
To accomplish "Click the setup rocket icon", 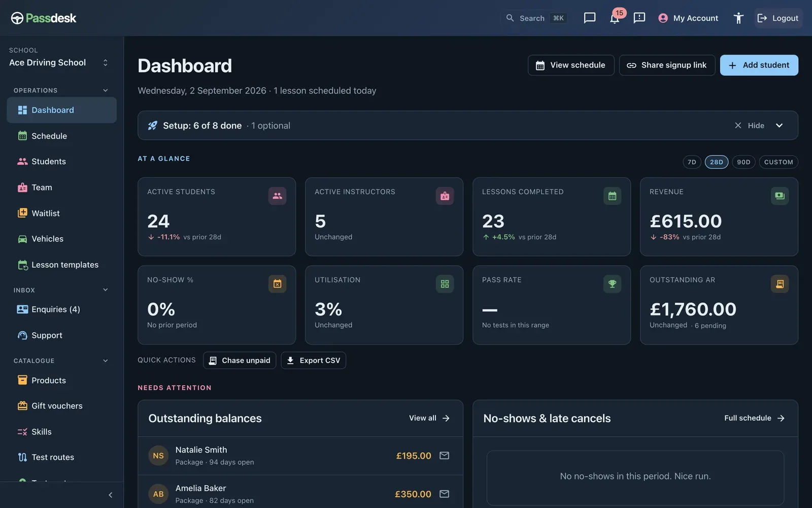I will click(x=152, y=125).
